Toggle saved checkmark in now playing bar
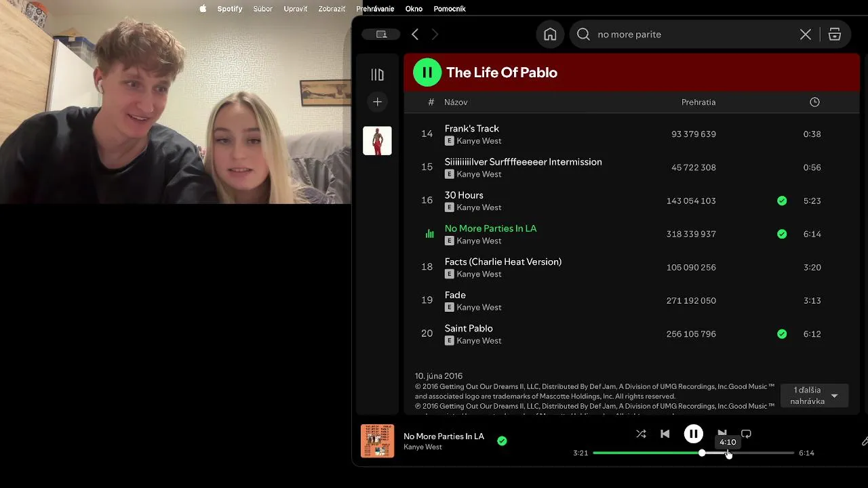Viewport: 868px width, 488px height. point(502,441)
